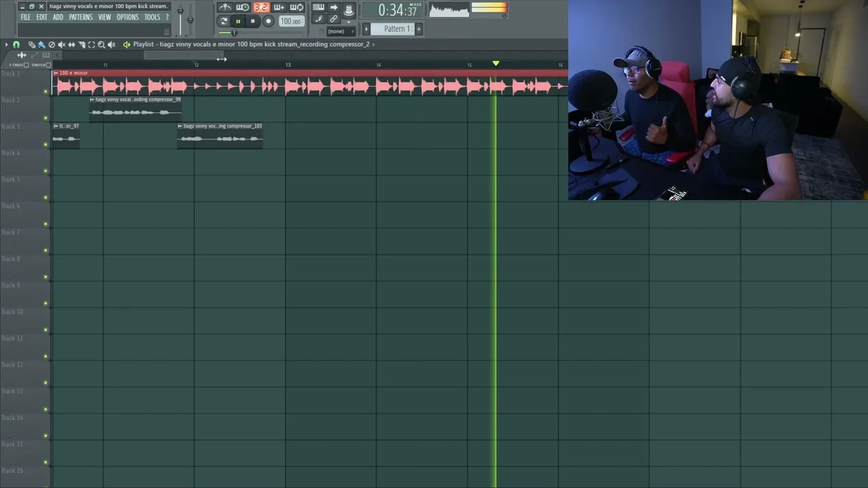Open pattern list arrow left of Pattern 1
Screen dimensions: 868x488
tap(366, 29)
